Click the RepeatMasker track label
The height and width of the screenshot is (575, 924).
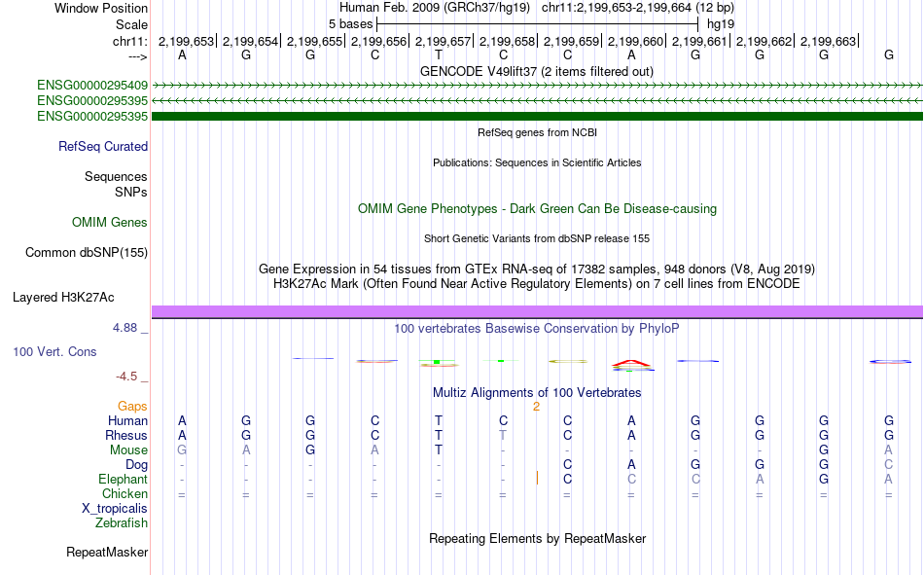click(x=107, y=553)
